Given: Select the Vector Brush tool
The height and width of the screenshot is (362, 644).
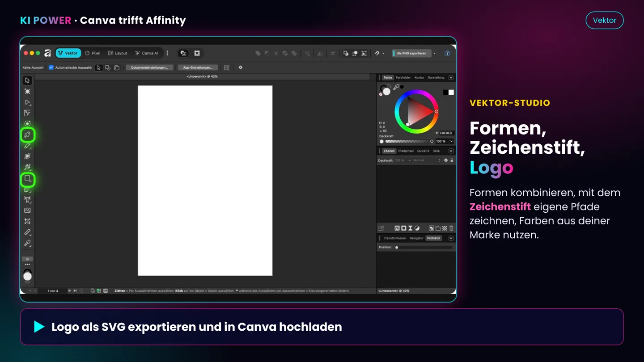Looking at the screenshot, I should click(27, 156).
